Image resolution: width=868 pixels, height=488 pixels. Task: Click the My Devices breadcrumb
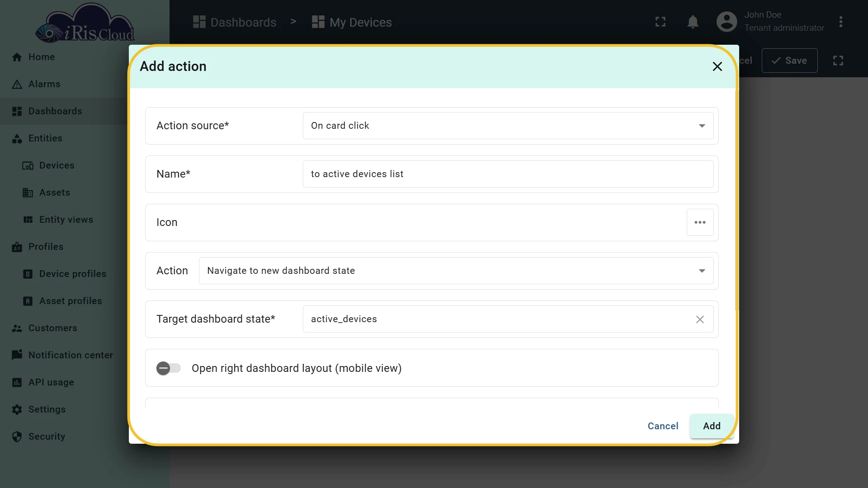(352, 22)
